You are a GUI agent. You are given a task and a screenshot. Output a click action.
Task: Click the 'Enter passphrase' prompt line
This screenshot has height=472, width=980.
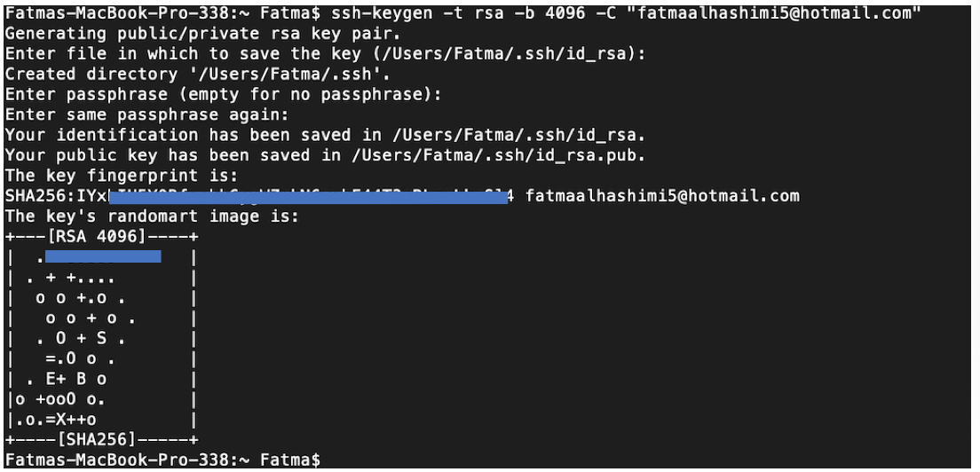click(223, 94)
